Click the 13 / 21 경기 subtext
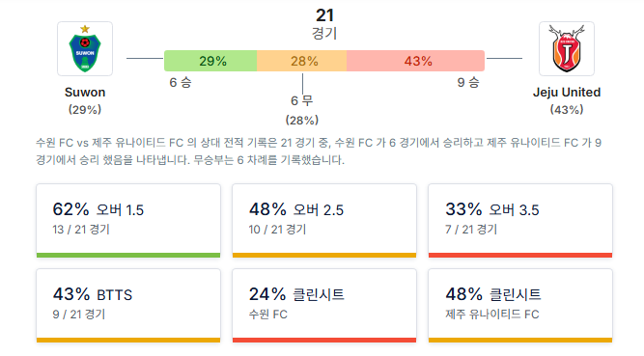 (x=81, y=229)
